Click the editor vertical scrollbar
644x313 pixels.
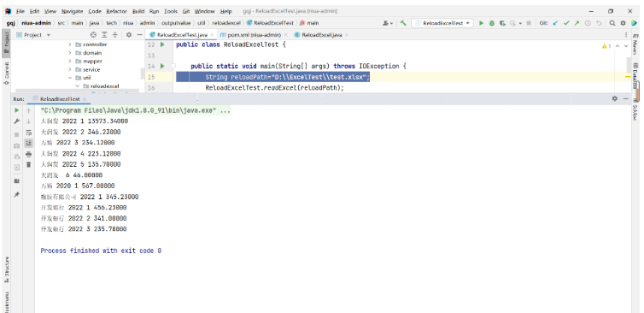coord(629,65)
